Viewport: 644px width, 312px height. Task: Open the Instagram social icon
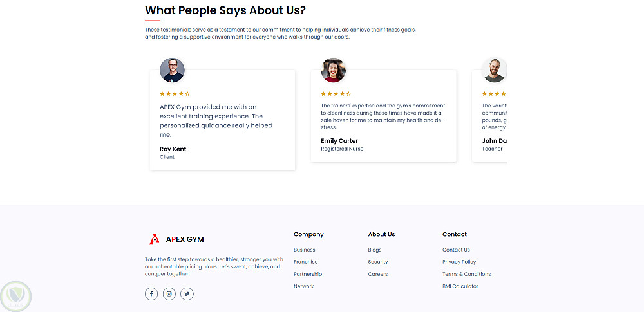pyautogui.click(x=169, y=294)
